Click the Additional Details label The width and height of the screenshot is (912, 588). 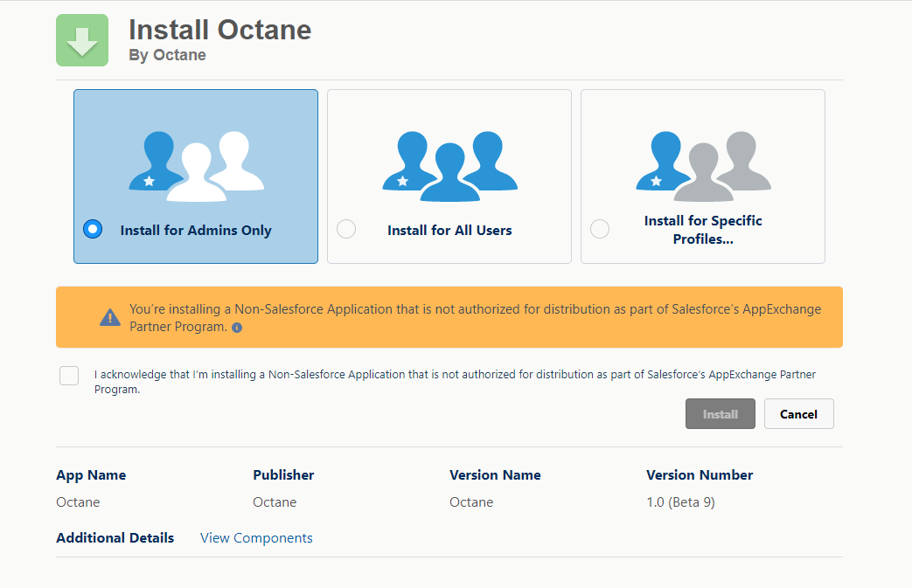click(x=115, y=537)
